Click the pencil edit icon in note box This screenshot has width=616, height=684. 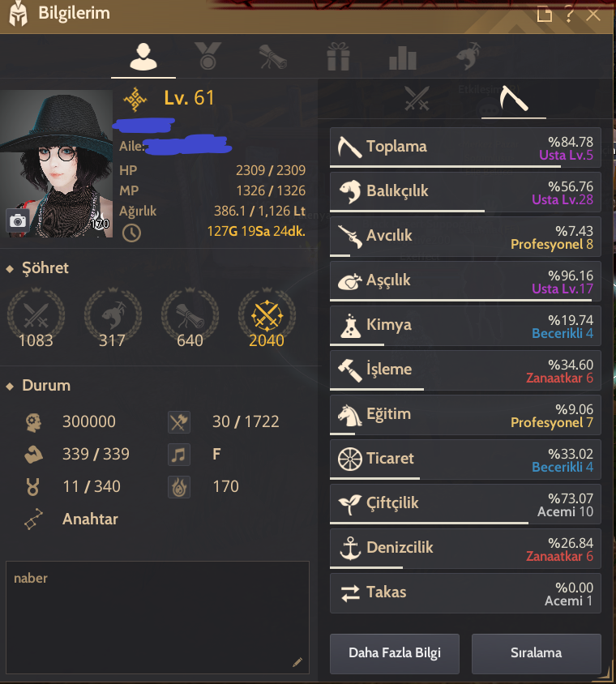click(x=297, y=662)
